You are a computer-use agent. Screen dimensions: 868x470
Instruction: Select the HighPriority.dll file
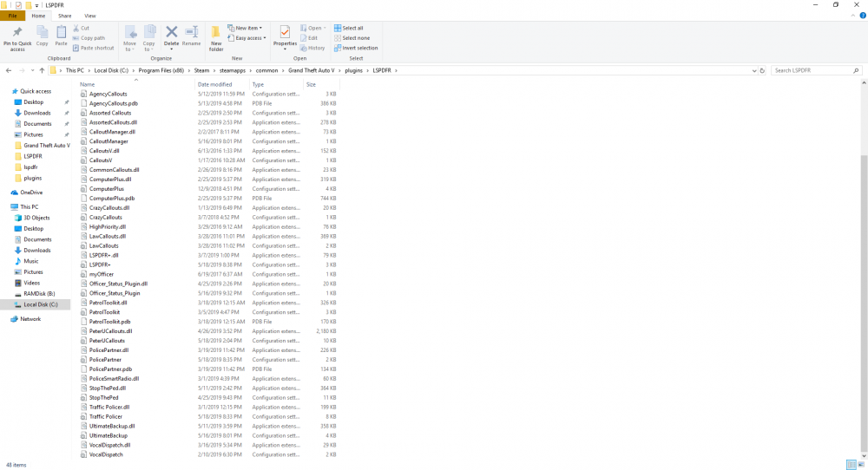click(x=108, y=226)
